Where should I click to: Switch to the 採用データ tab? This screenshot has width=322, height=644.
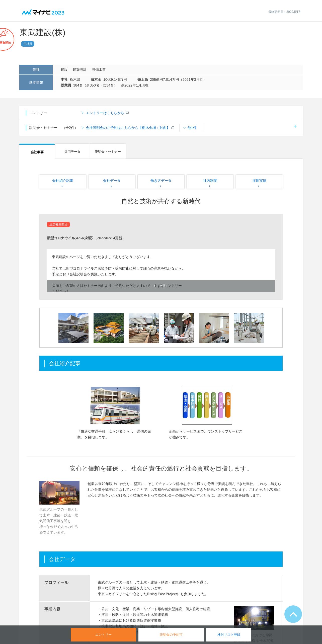coord(72,151)
